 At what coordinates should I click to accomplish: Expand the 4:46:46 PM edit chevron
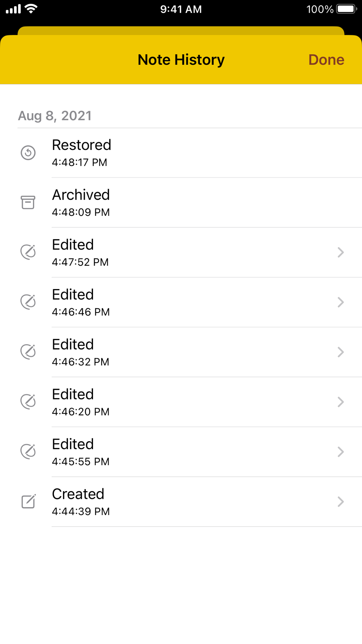pyautogui.click(x=340, y=302)
